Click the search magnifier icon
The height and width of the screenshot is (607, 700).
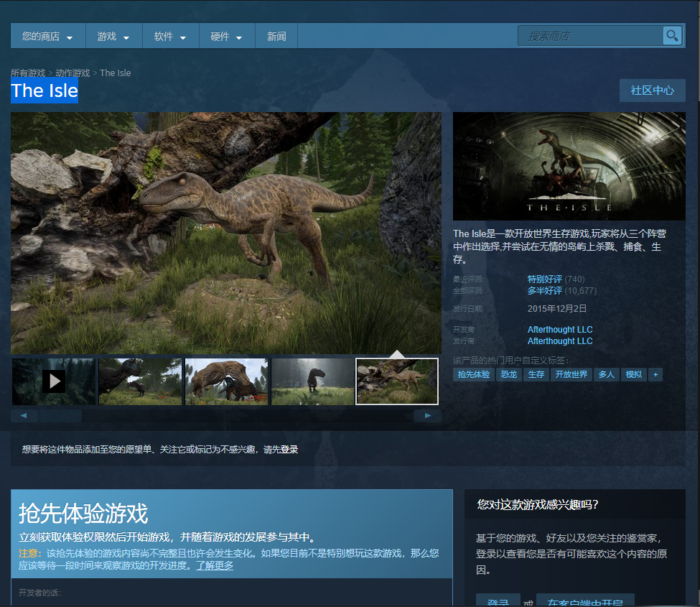[672, 36]
